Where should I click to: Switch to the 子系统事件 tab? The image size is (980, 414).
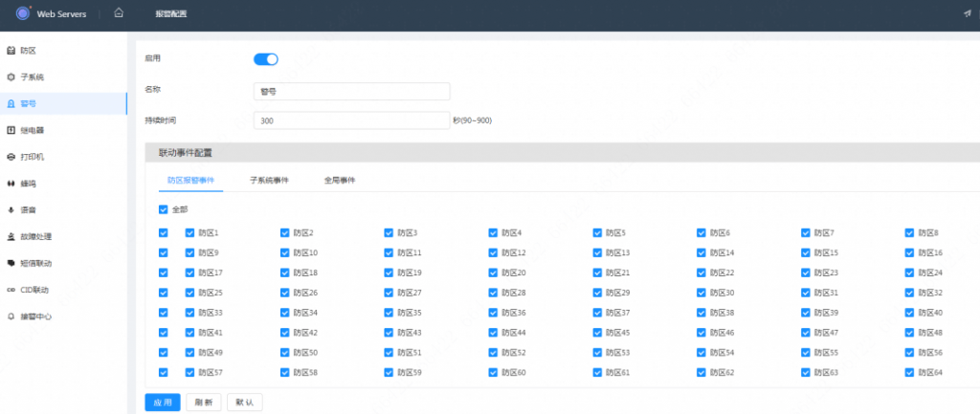(x=269, y=180)
